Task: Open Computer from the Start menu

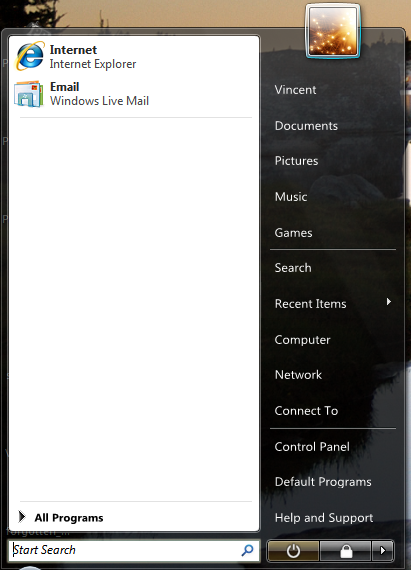Action: click(x=302, y=340)
